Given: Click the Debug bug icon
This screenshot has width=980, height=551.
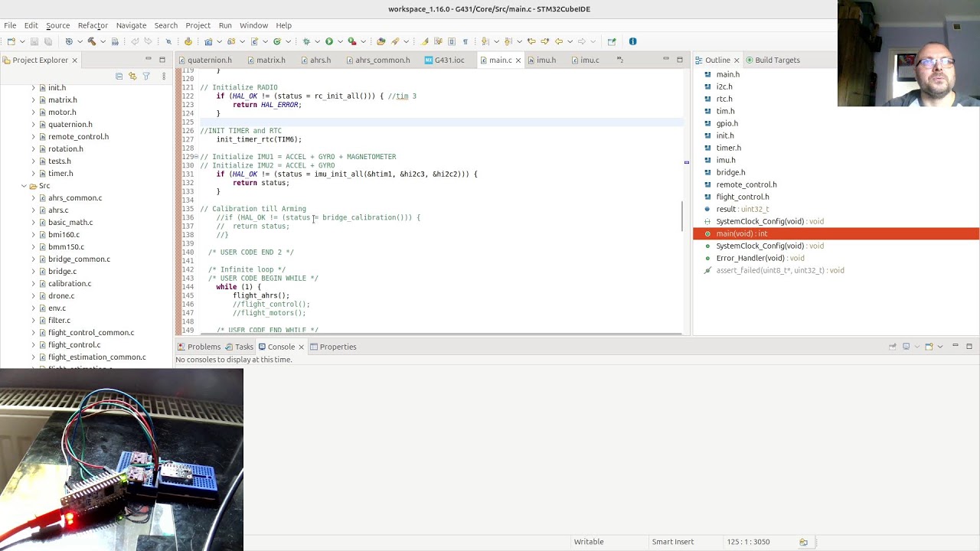Looking at the screenshot, I should click(x=305, y=41).
